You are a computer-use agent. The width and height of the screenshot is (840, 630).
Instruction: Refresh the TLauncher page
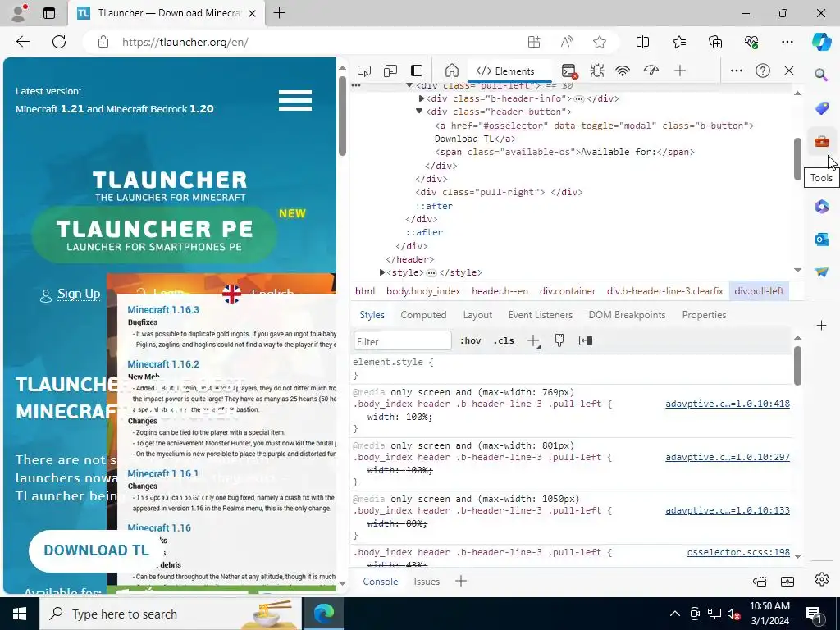coord(59,42)
